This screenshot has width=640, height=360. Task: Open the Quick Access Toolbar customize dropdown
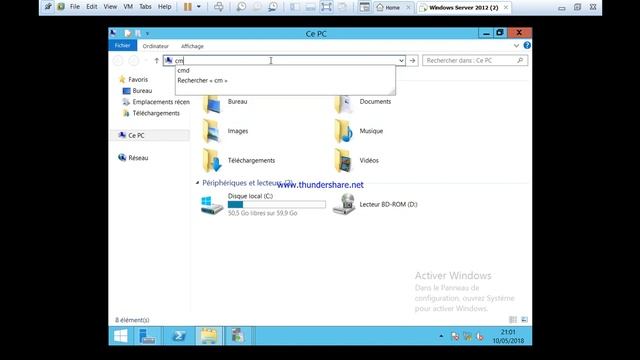click(x=147, y=33)
